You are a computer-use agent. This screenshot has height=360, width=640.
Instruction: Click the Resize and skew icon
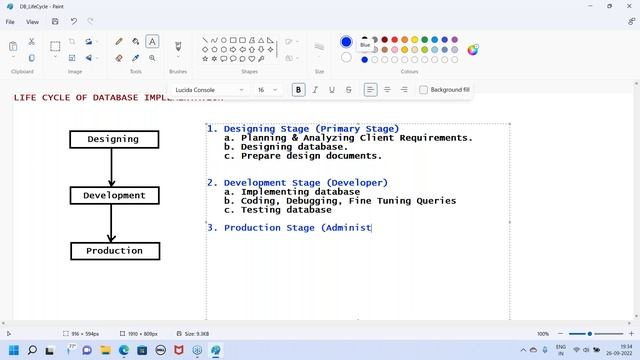click(72, 58)
